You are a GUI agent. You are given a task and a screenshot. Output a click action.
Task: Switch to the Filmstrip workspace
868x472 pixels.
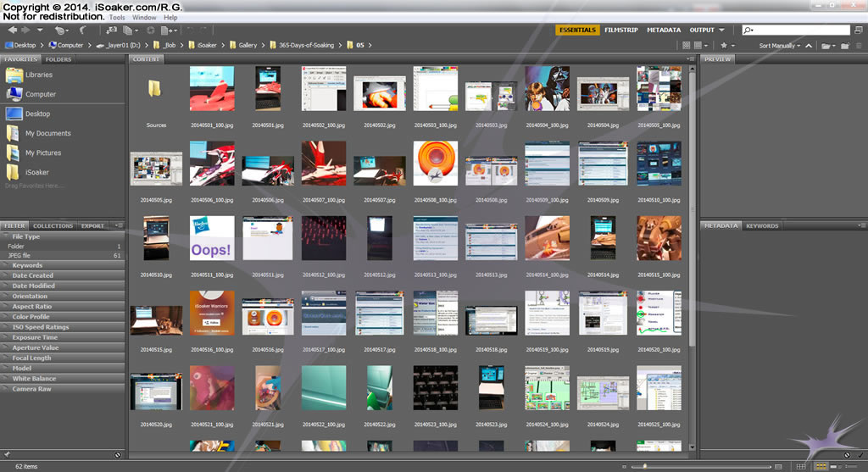click(x=621, y=30)
